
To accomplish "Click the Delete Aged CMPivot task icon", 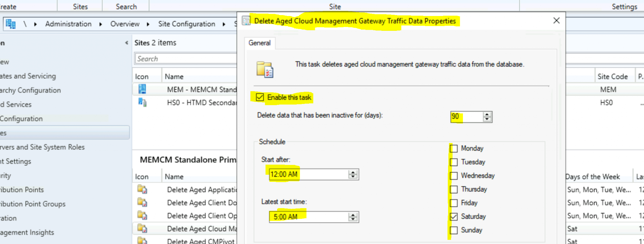I will (142, 241).
